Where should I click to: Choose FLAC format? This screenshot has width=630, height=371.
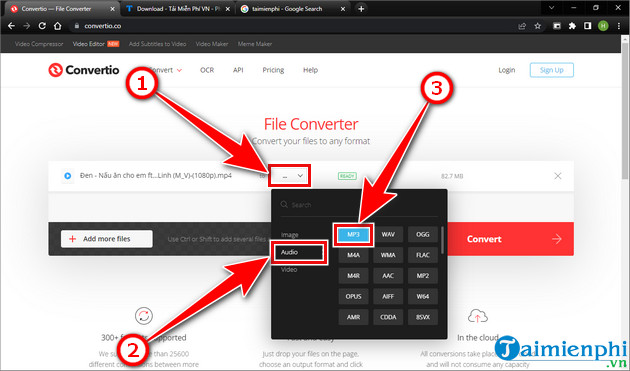[x=423, y=255]
